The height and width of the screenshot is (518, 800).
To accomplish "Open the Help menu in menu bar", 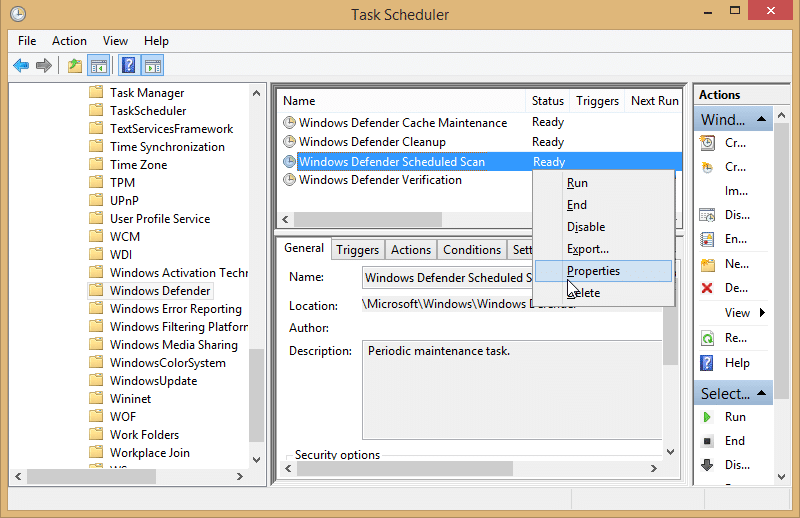I will click(156, 41).
